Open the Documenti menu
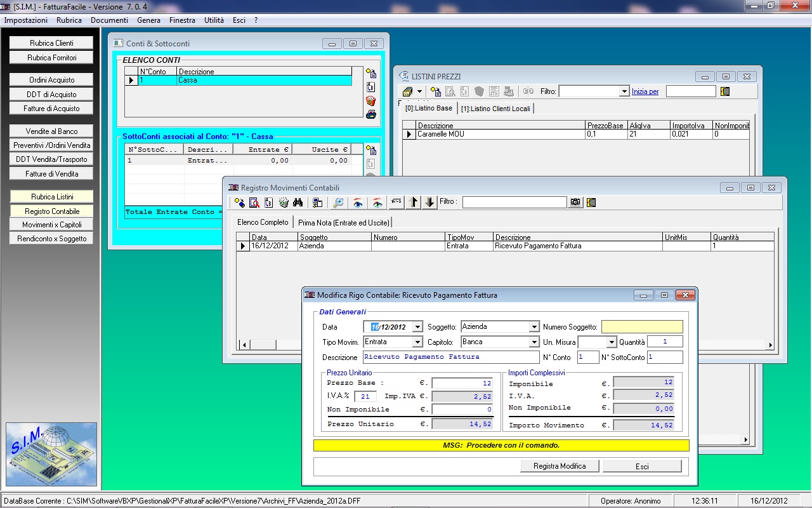 tap(109, 20)
